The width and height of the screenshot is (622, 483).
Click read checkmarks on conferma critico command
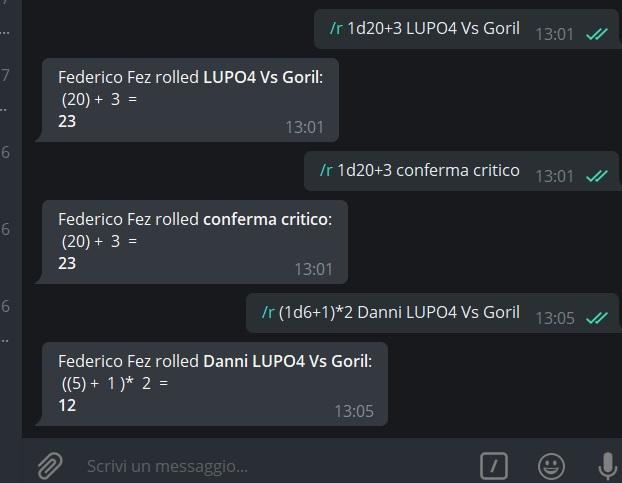point(597,176)
